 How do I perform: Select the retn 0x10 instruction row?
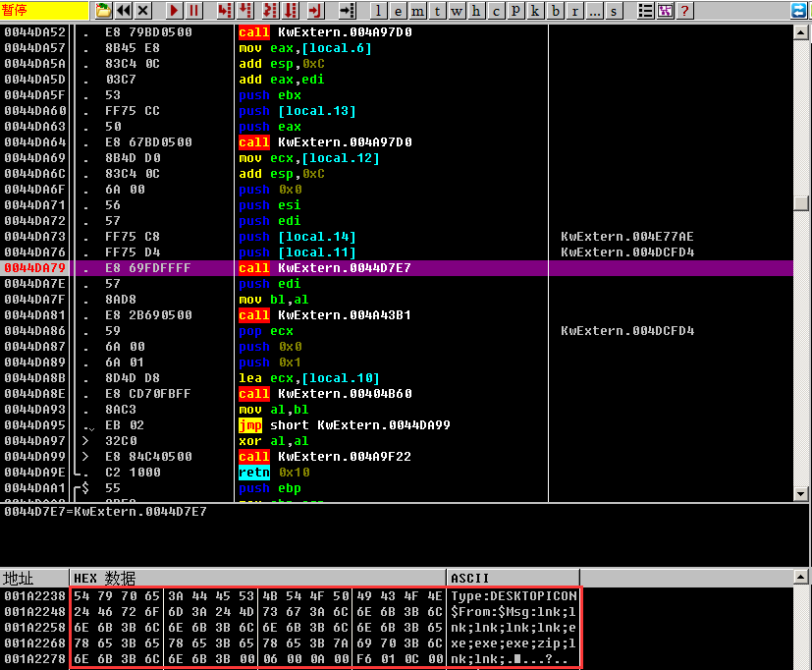coord(393,473)
